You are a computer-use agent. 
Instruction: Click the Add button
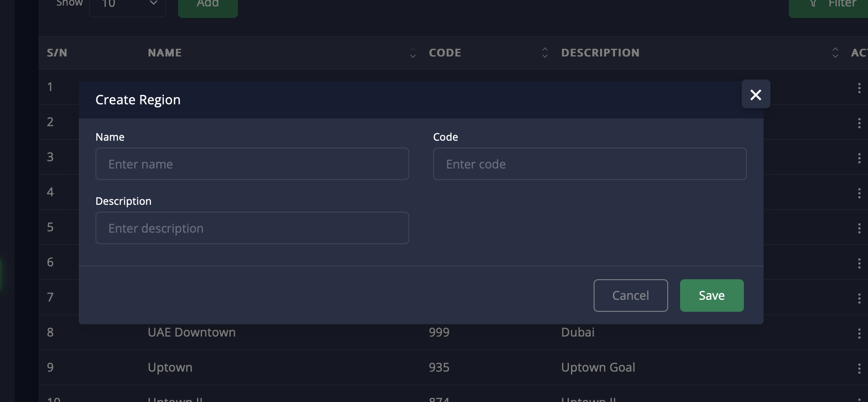pyautogui.click(x=208, y=5)
